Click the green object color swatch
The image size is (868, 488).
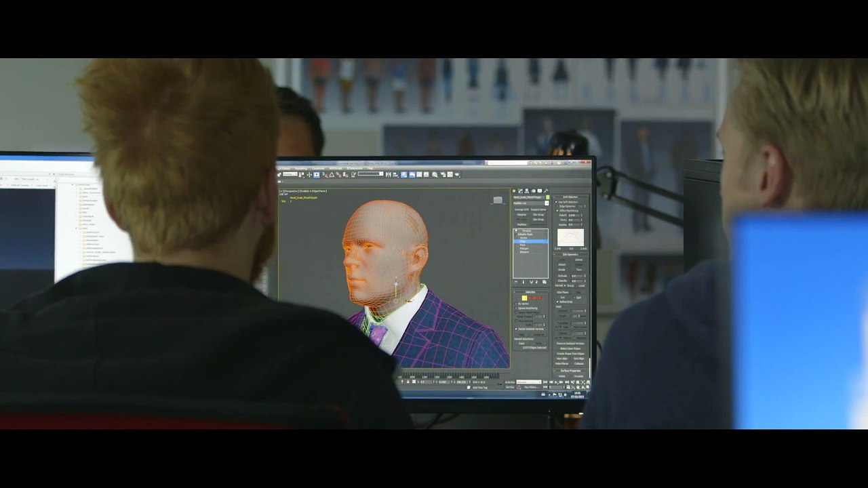(x=547, y=197)
